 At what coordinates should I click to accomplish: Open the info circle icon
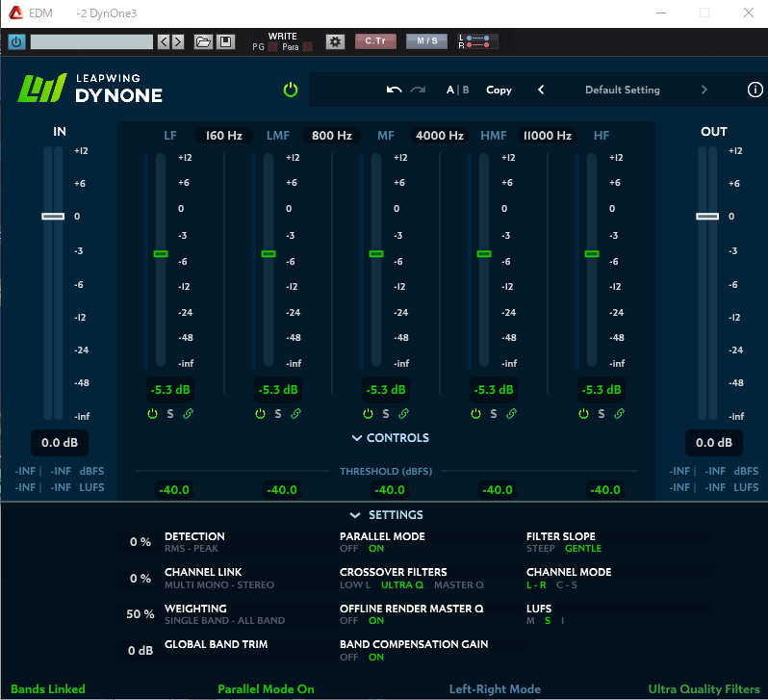click(x=755, y=90)
